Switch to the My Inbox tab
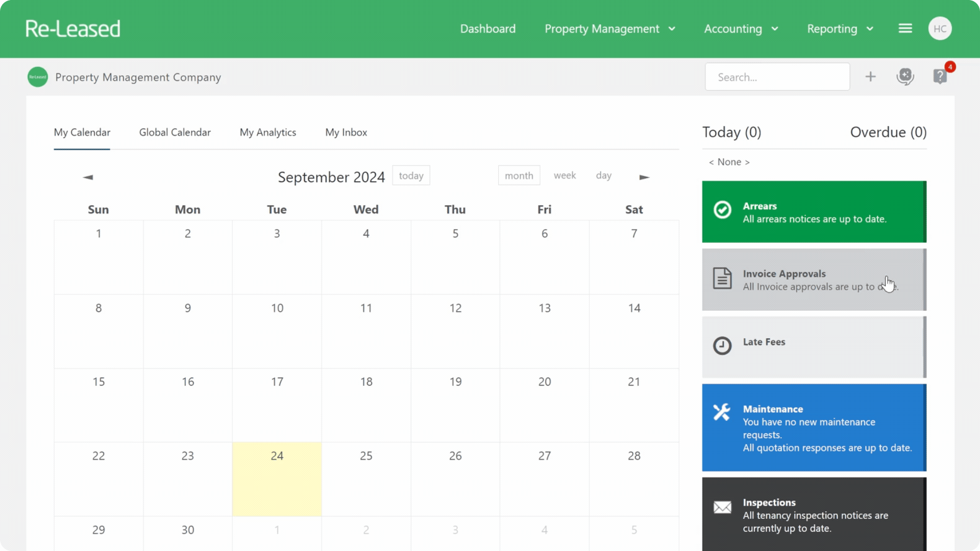 click(x=346, y=133)
